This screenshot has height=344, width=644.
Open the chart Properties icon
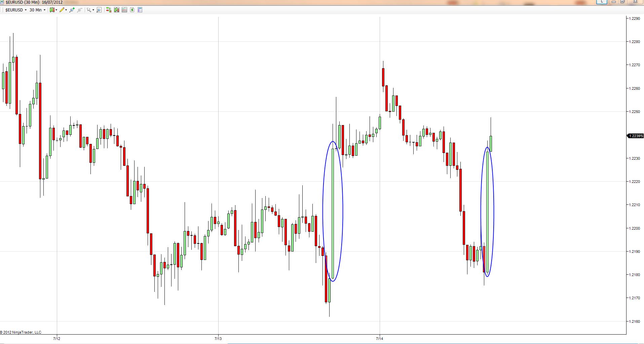tap(140, 10)
